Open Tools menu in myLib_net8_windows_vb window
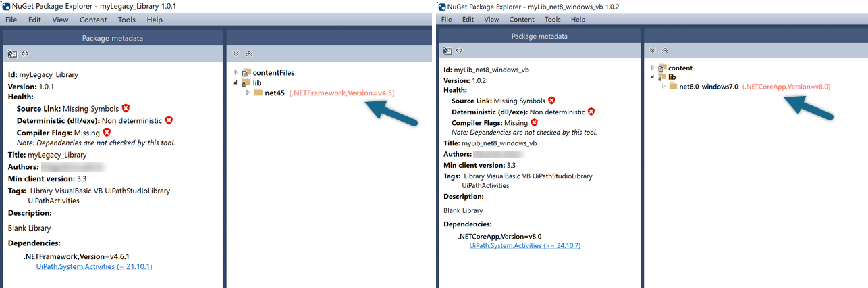The width and height of the screenshot is (868, 288). 552,20
